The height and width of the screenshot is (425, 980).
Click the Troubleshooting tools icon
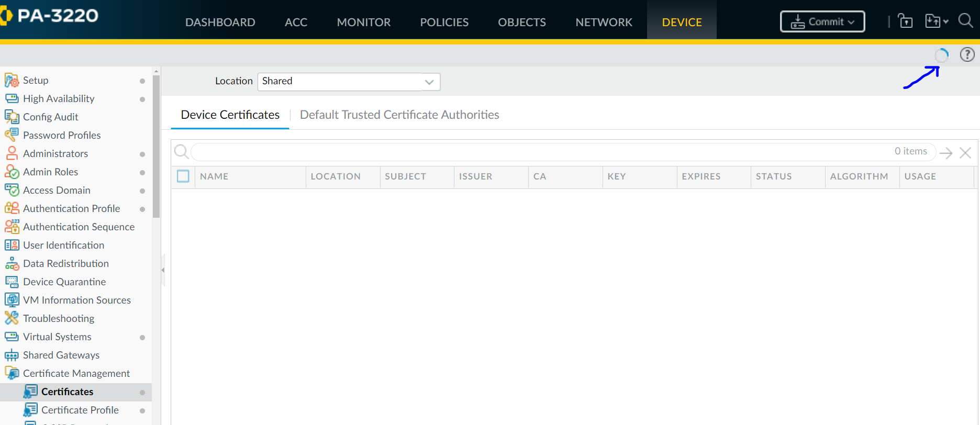click(x=12, y=318)
